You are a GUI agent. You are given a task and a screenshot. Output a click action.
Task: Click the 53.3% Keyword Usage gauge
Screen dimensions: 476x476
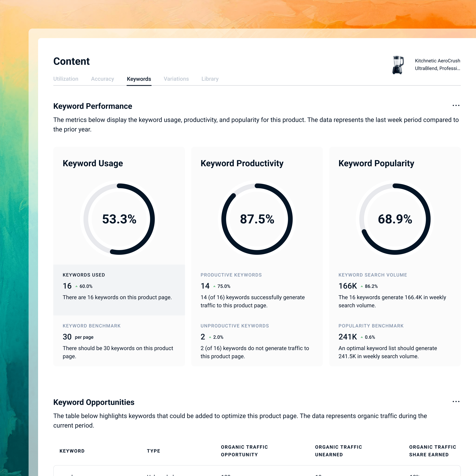pyautogui.click(x=119, y=219)
